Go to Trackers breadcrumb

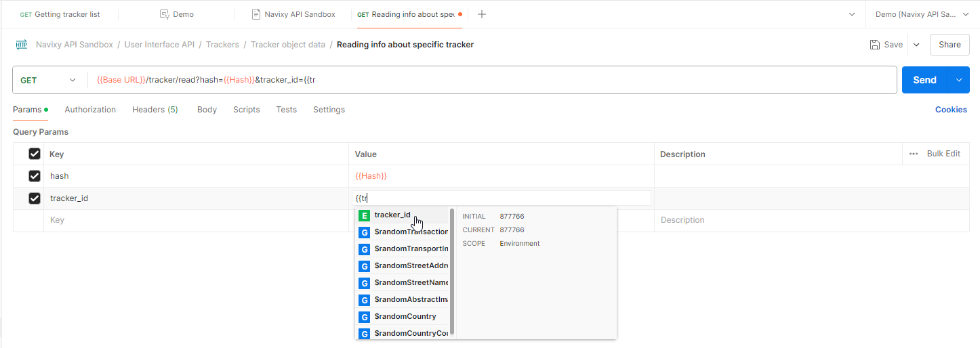(x=222, y=45)
